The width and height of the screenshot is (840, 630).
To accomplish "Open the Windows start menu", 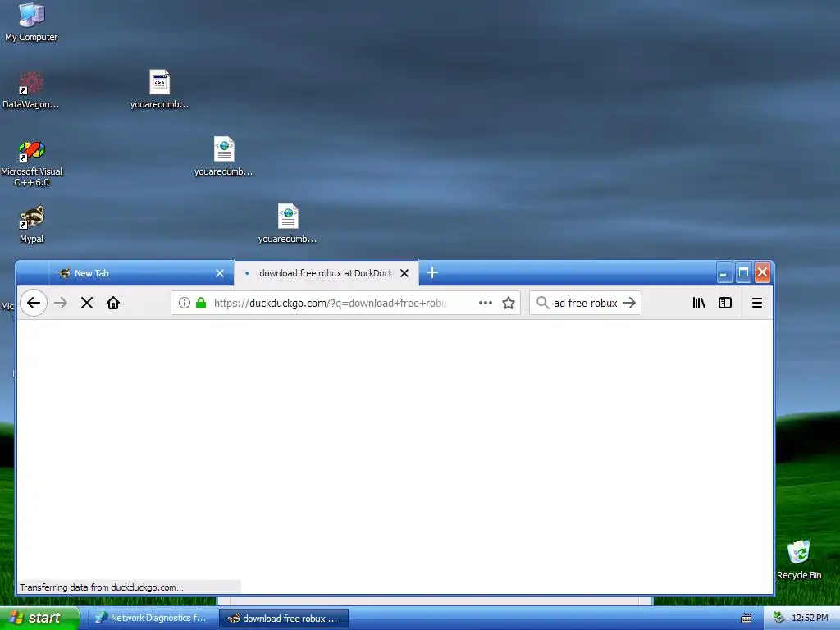I will coord(39,618).
